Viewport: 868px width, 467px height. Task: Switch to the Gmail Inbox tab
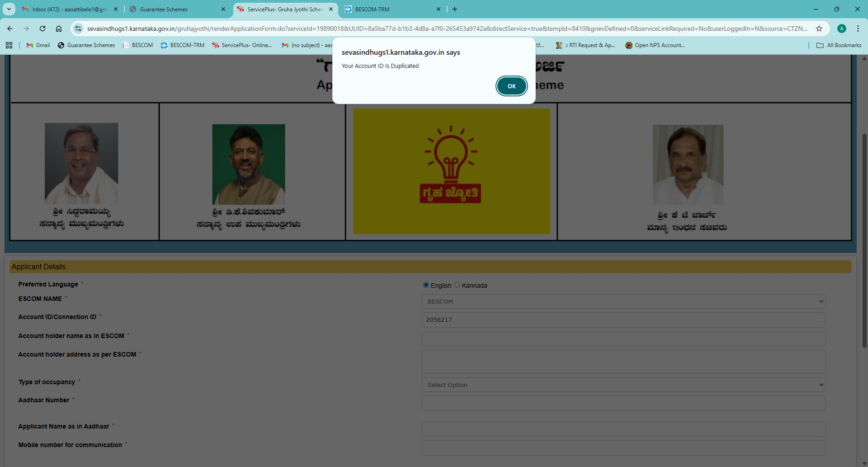click(x=70, y=9)
